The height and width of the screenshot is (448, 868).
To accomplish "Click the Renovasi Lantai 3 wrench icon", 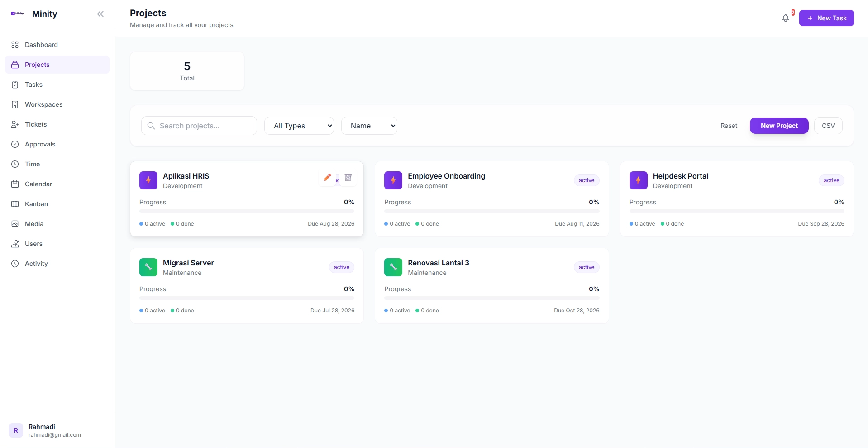I will [x=393, y=267].
